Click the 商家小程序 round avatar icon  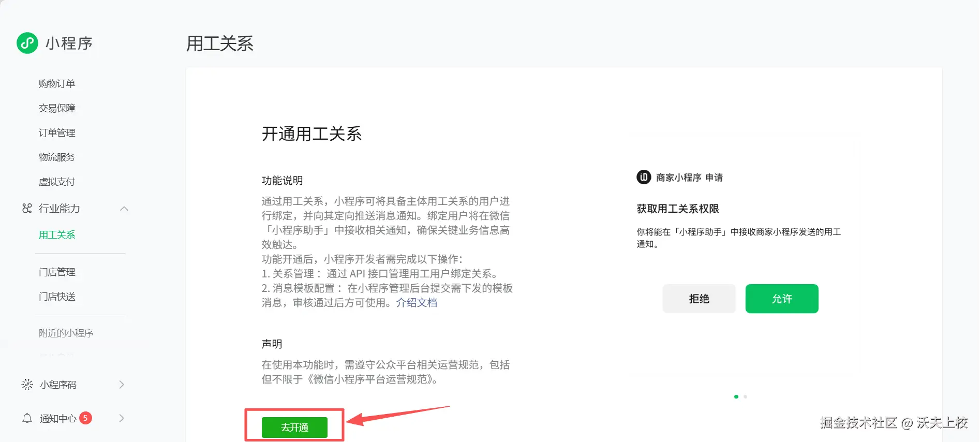[643, 177]
